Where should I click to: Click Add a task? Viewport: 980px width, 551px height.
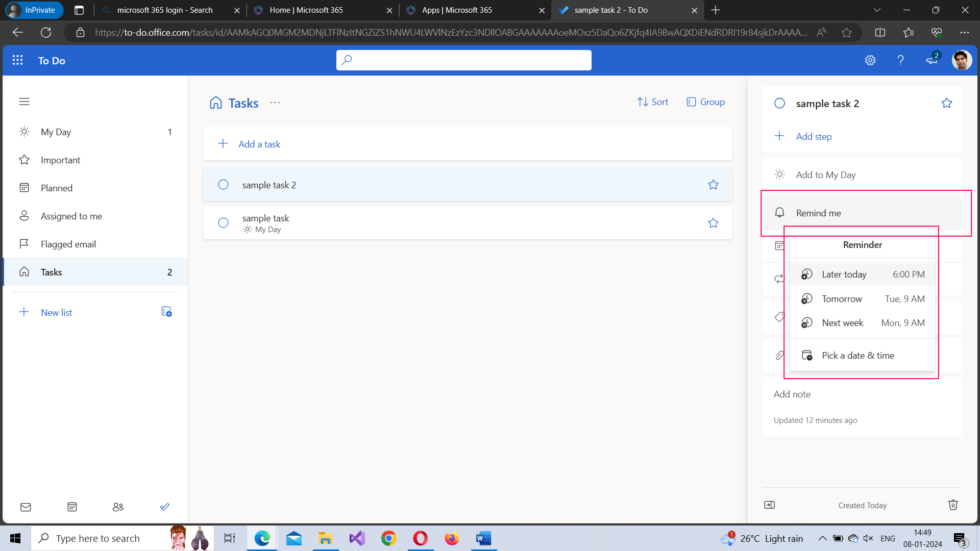(x=259, y=144)
